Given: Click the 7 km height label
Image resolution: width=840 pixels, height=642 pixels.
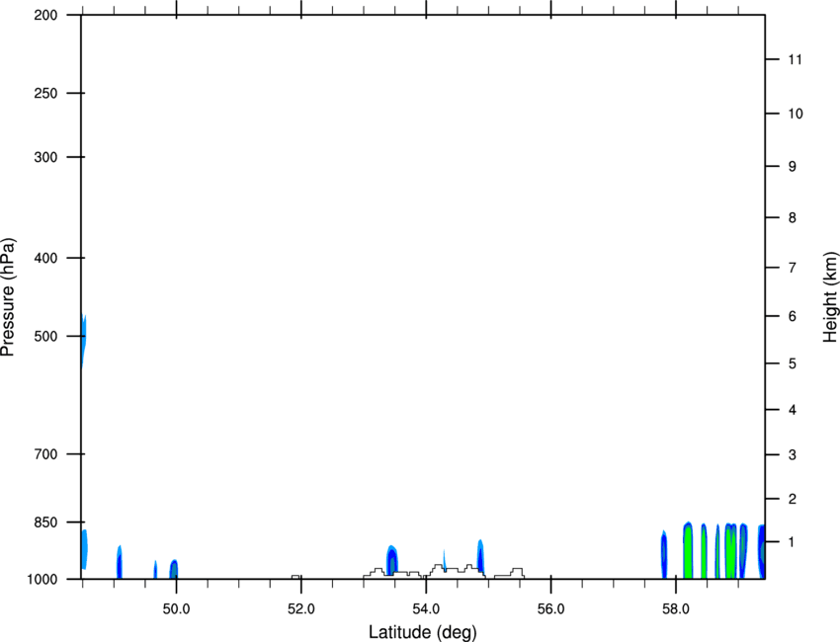Looking at the screenshot, I should click(792, 268).
